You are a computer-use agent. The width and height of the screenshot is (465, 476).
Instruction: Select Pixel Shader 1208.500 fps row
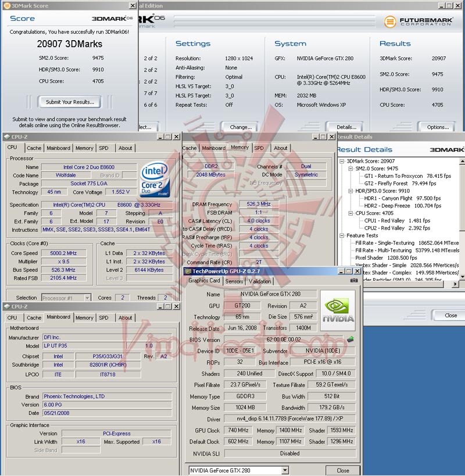click(386, 257)
